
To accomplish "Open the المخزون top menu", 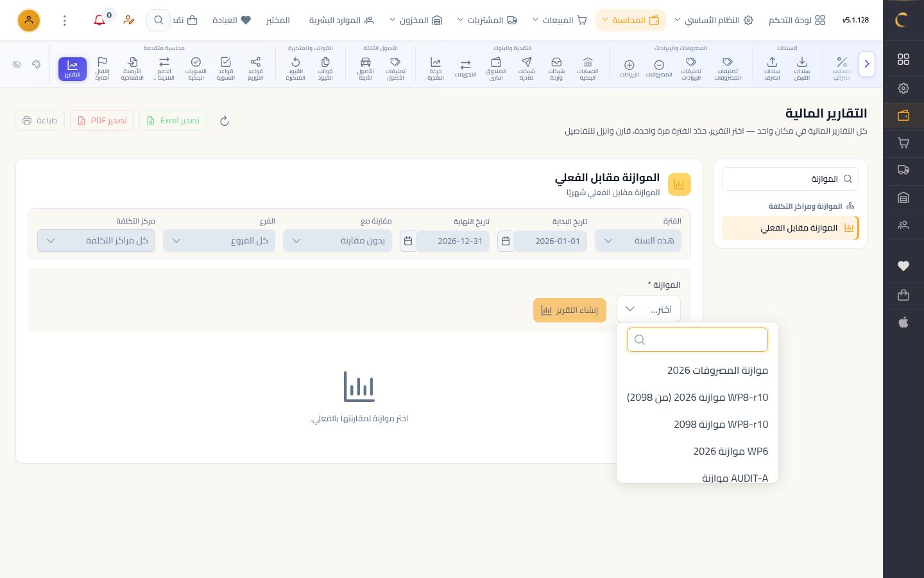I will (416, 20).
